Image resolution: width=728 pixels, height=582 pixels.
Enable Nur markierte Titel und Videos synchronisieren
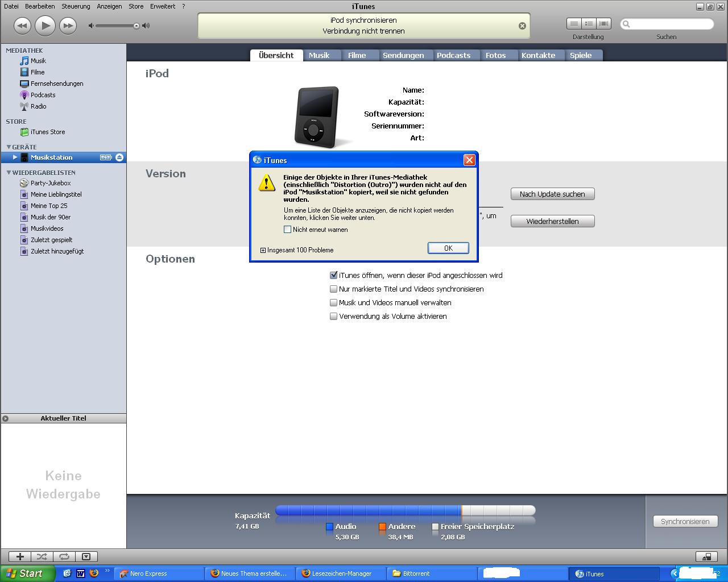[x=334, y=289]
